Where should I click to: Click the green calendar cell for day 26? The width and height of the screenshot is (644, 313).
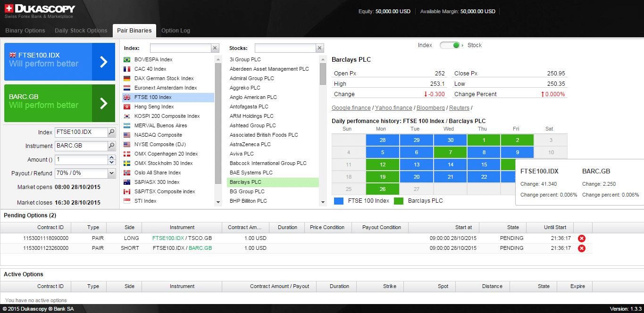click(383, 189)
